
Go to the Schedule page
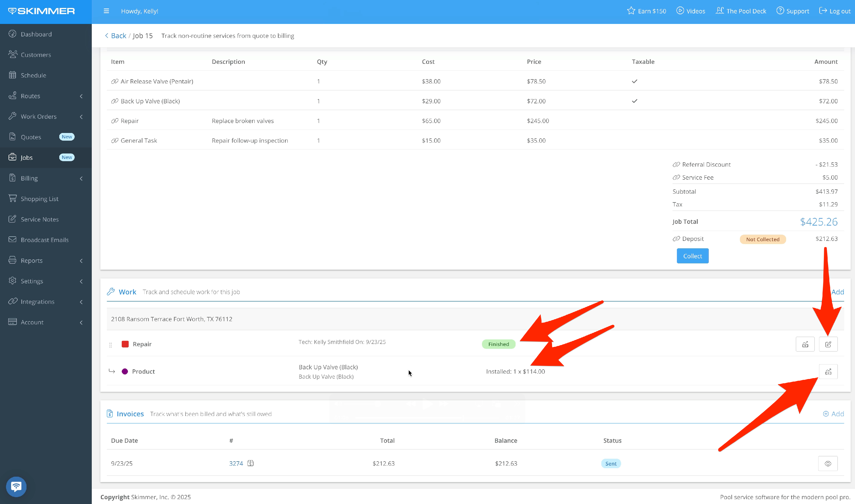pos(33,75)
